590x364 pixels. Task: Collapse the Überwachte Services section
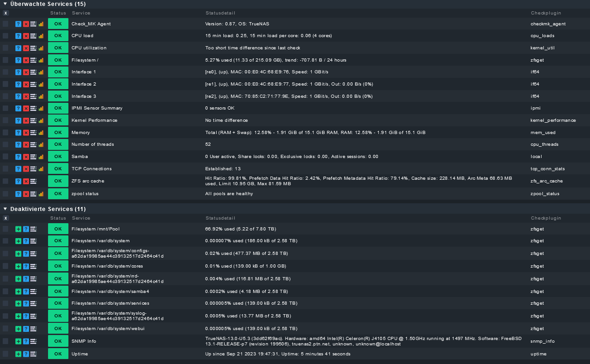point(5,4)
